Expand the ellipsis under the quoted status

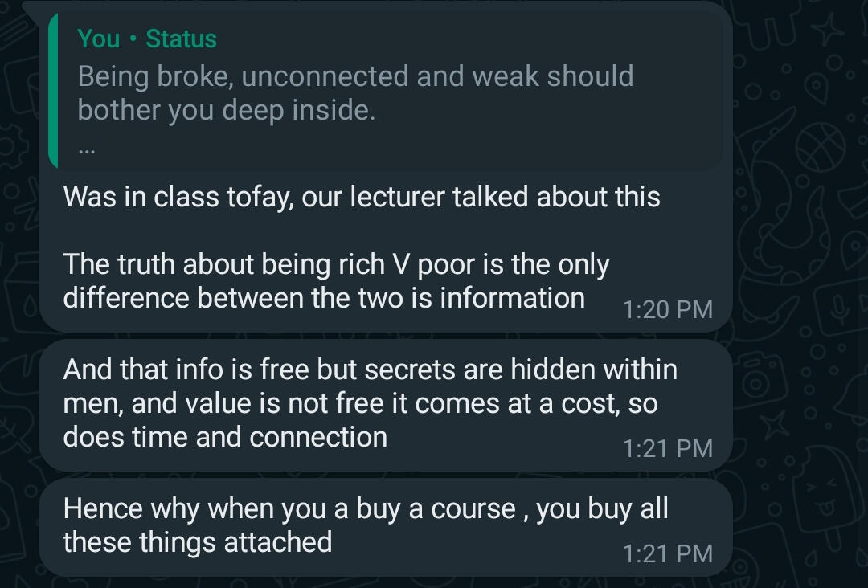tap(86, 146)
